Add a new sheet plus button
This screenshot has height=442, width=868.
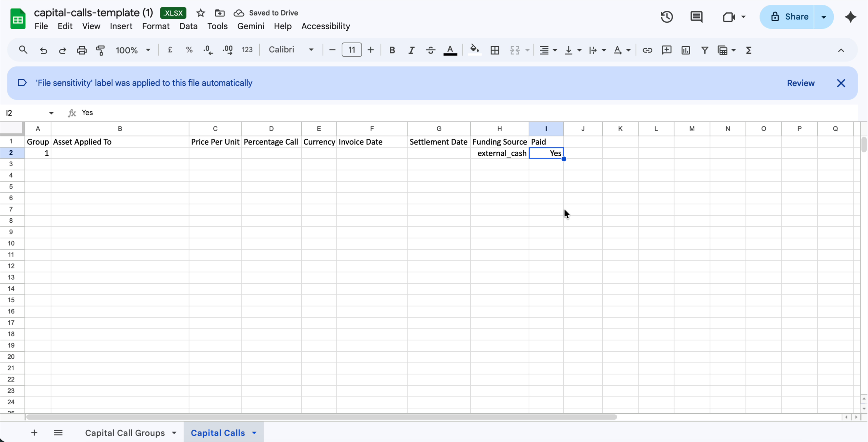coord(34,432)
